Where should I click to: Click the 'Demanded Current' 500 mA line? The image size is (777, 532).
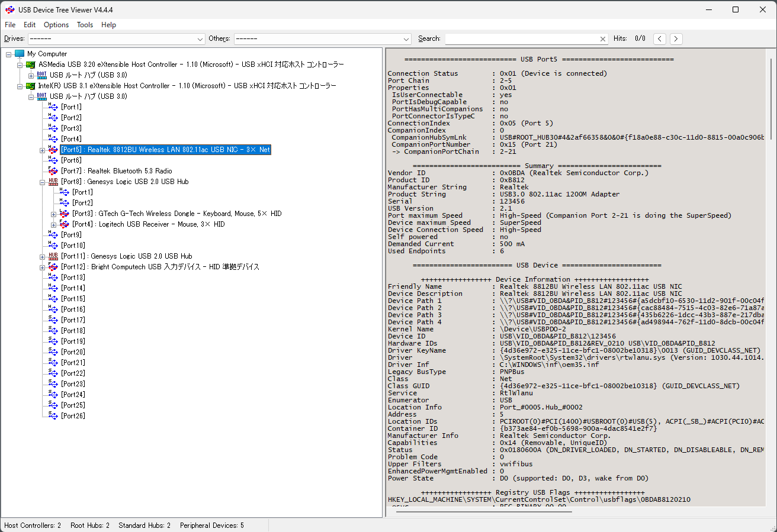(456, 244)
